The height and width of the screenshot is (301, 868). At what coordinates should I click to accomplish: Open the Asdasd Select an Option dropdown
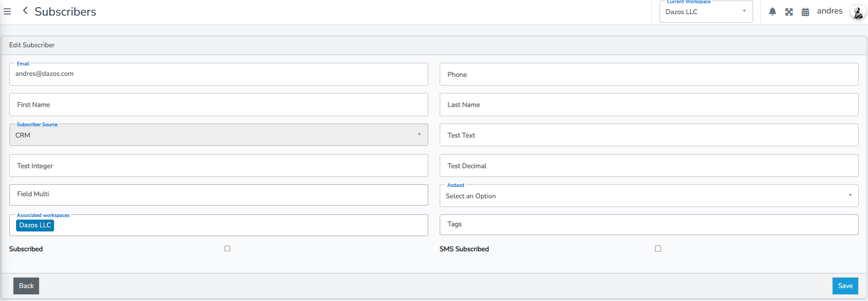click(649, 196)
